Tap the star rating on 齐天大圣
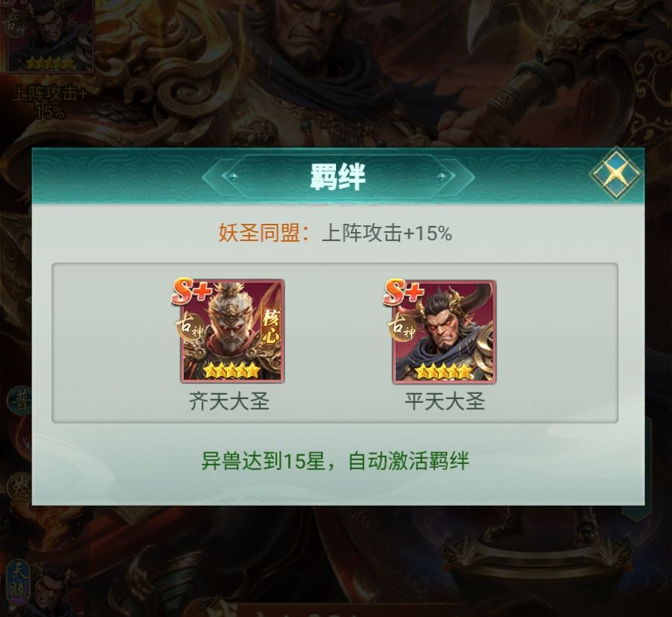The width and height of the screenshot is (672, 617). (231, 370)
